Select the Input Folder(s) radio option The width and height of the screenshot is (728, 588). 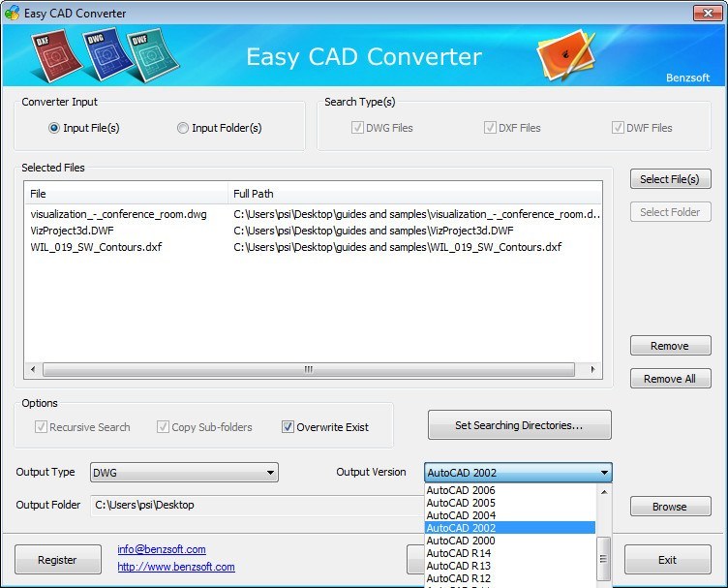pos(183,128)
